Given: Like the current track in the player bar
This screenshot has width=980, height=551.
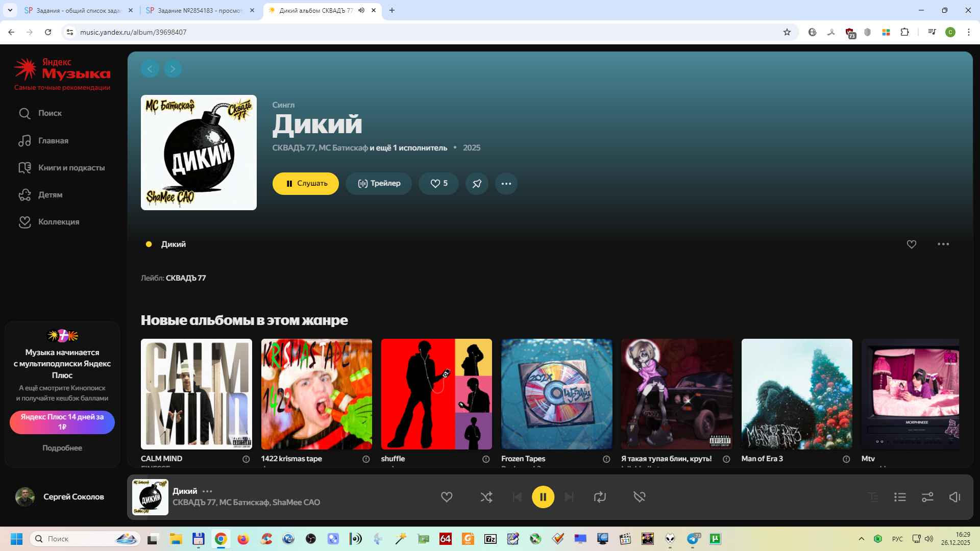Looking at the screenshot, I should [x=447, y=496].
